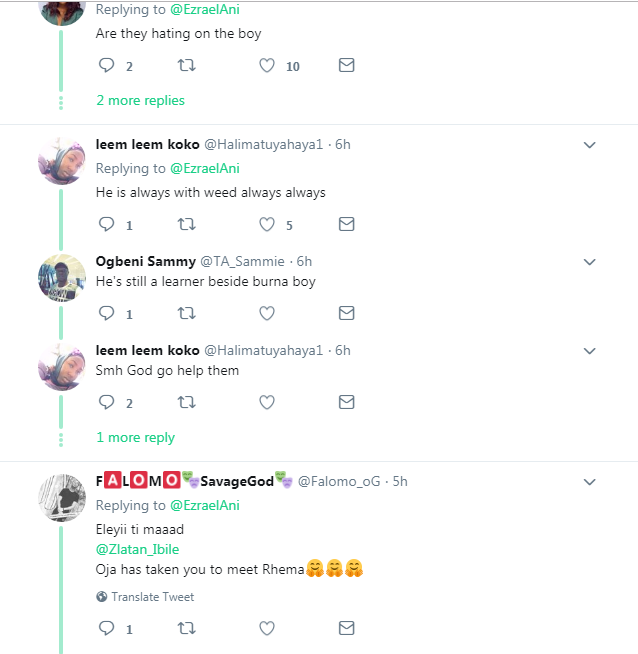The image size is (638, 654).
Task: Expand options for first leem leem koko tweet
Action: pos(589,145)
